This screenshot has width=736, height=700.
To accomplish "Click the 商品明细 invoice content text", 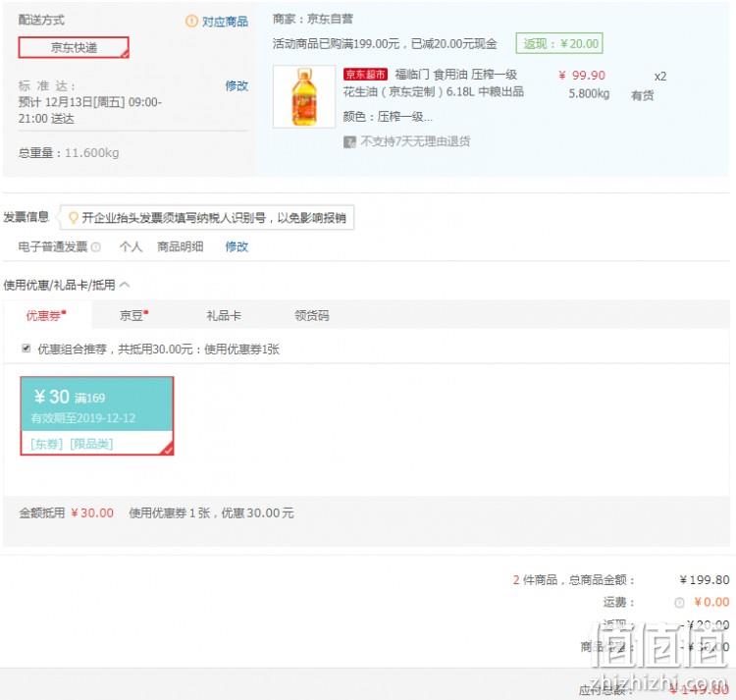I will [x=181, y=247].
